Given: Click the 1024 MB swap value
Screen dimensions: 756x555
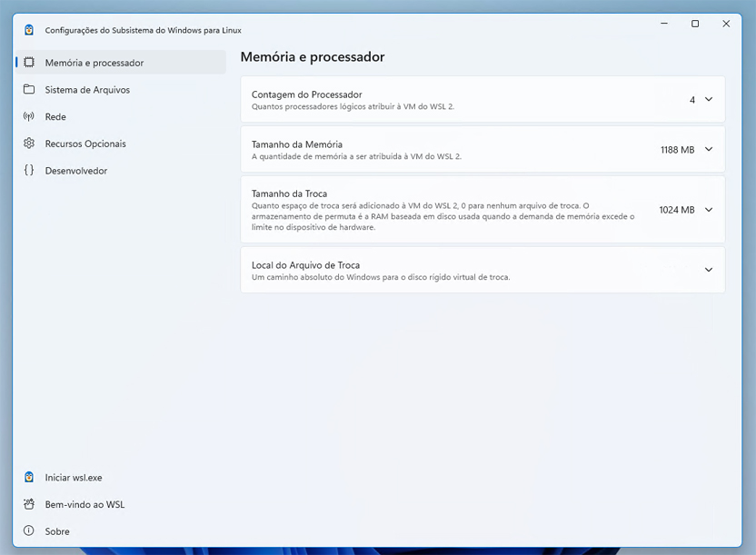Looking at the screenshot, I should pos(677,210).
